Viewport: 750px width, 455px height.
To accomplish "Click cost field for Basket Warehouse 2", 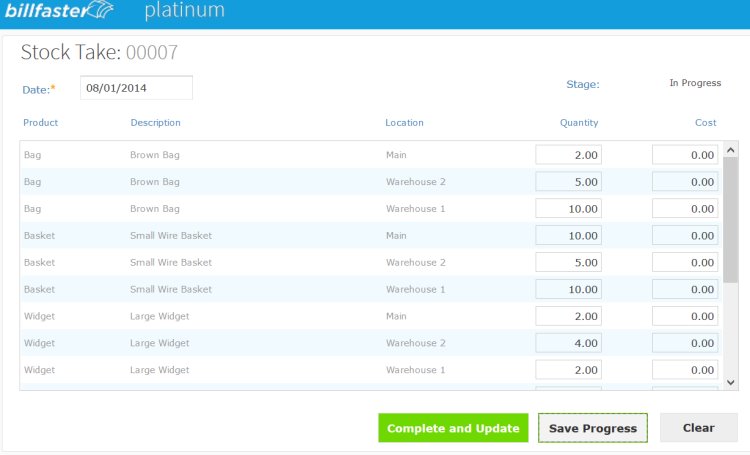I will (685, 262).
